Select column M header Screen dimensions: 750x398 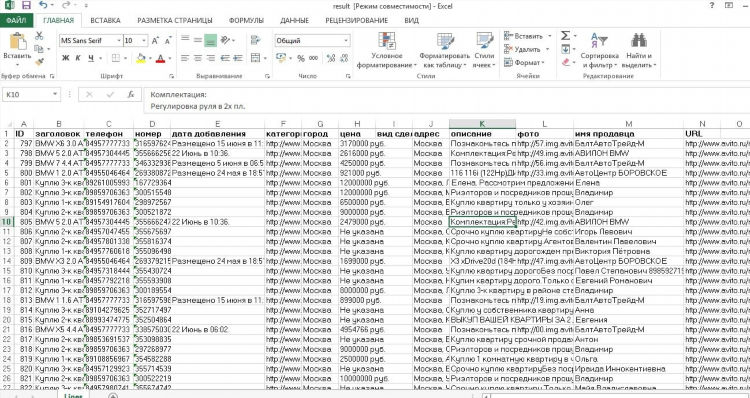pyautogui.click(x=629, y=124)
